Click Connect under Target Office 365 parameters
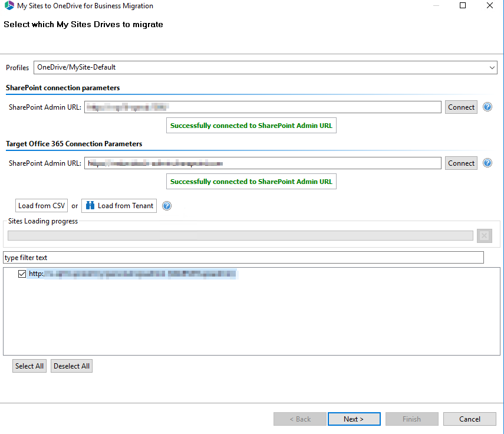 click(x=461, y=163)
